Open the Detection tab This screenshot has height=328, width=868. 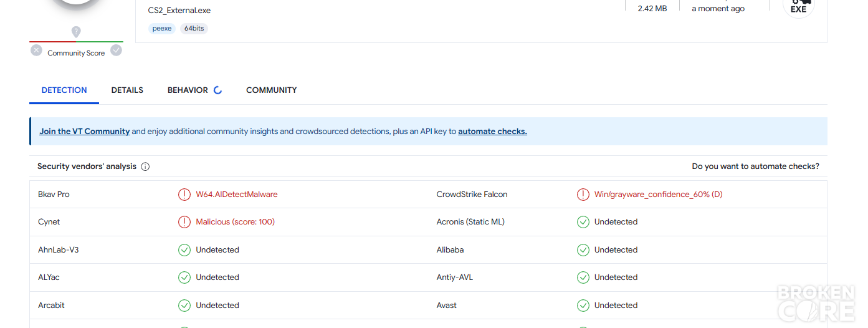point(64,90)
